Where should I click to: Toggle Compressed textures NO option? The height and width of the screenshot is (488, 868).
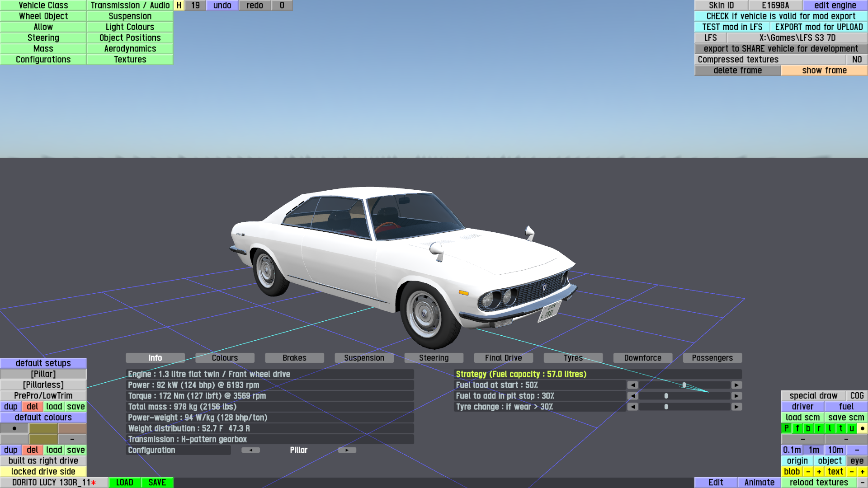[856, 60]
